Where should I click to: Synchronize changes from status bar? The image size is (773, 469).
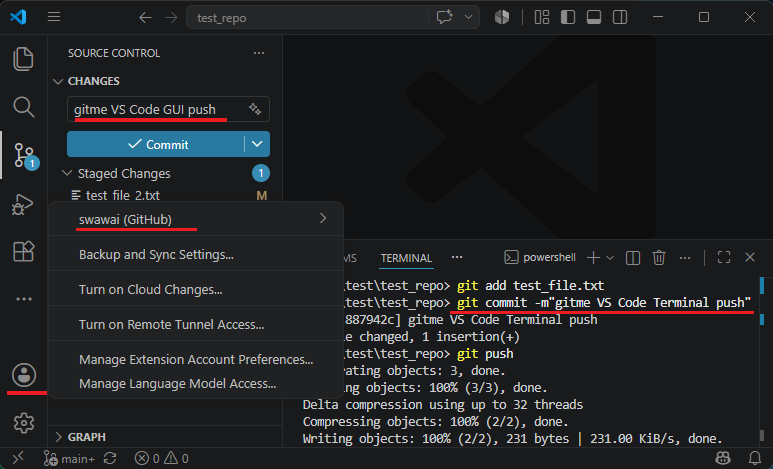pos(110,459)
